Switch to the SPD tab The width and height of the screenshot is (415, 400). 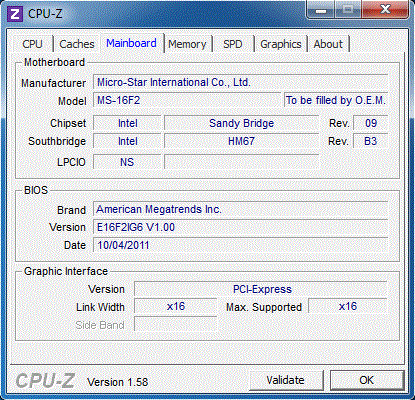(233, 44)
